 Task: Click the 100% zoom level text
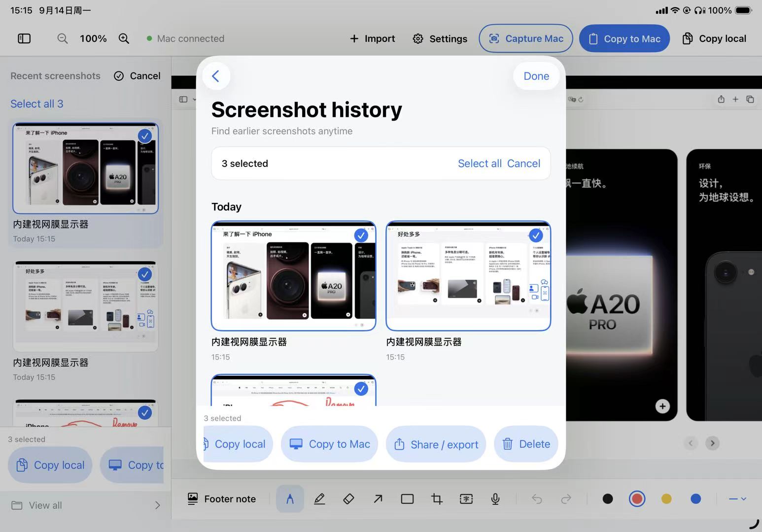pyautogui.click(x=93, y=38)
